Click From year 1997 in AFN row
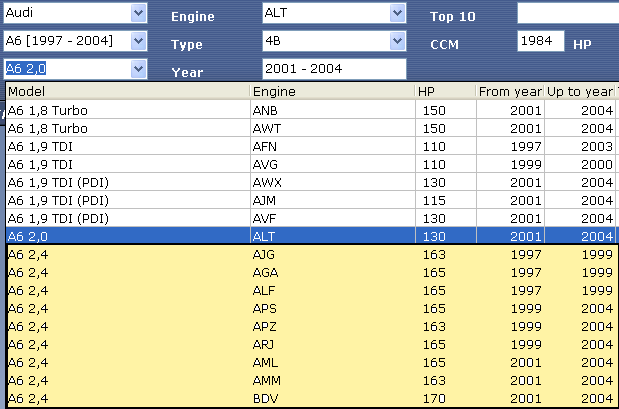 [526, 146]
